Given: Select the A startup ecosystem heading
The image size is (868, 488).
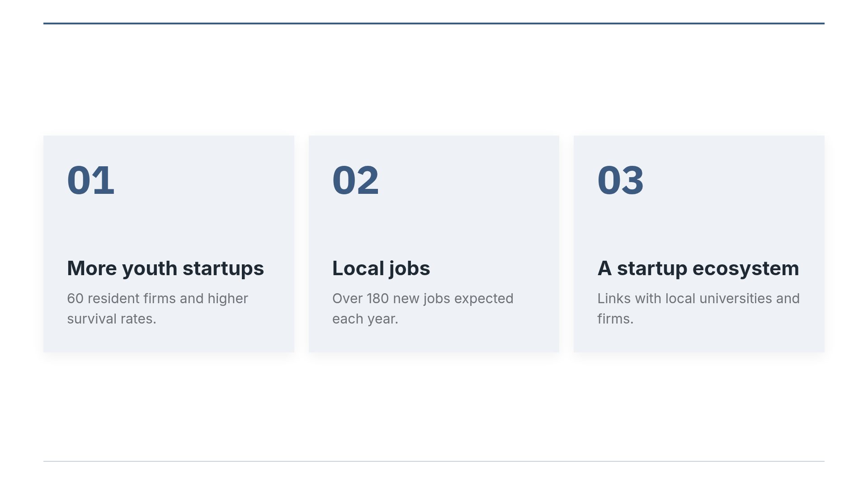Looking at the screenshot, I should tap(698, 268).
